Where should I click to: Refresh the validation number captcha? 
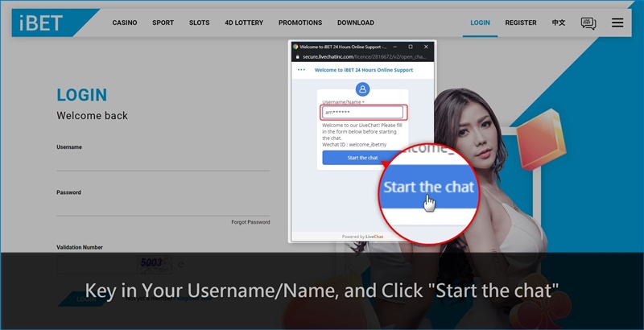pyautogui.click(x=180, y=265)
